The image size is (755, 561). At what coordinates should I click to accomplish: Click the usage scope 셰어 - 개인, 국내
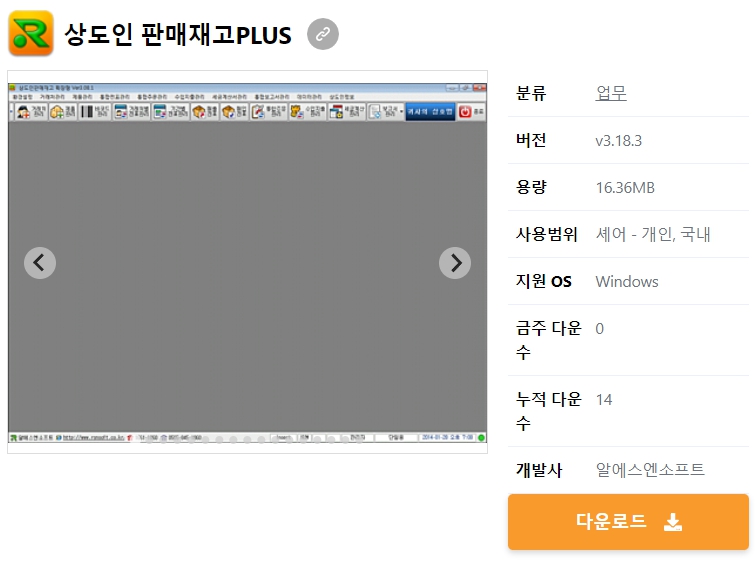tap(653, 235)
